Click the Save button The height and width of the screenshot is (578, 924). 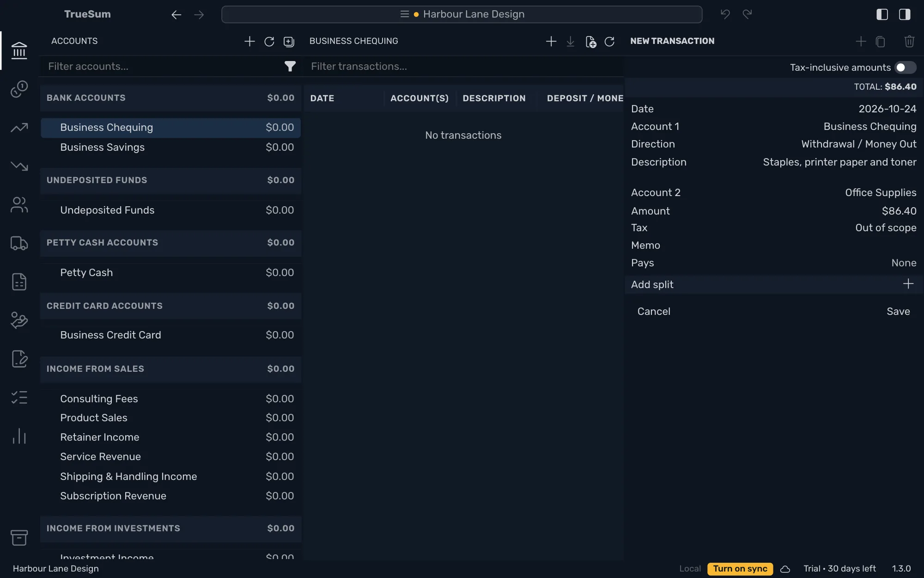click(898, 312)
